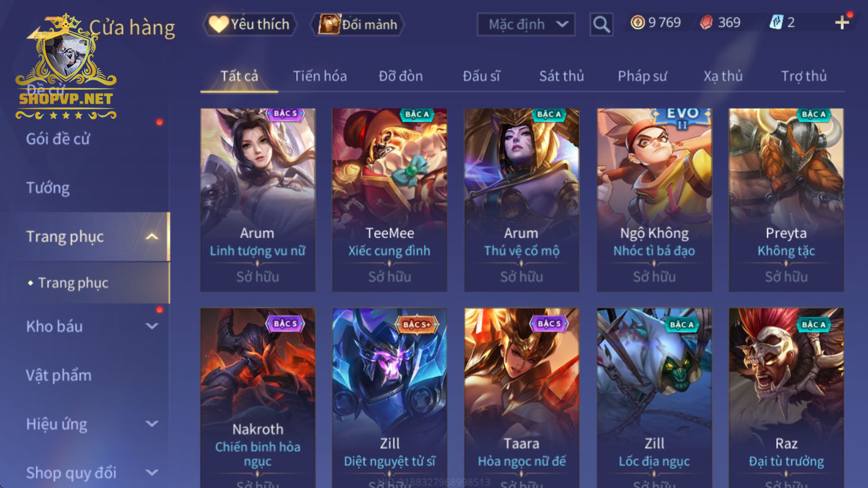Click the red ruby gem icon
868x488 pixels.
click(x=706, y=23)
